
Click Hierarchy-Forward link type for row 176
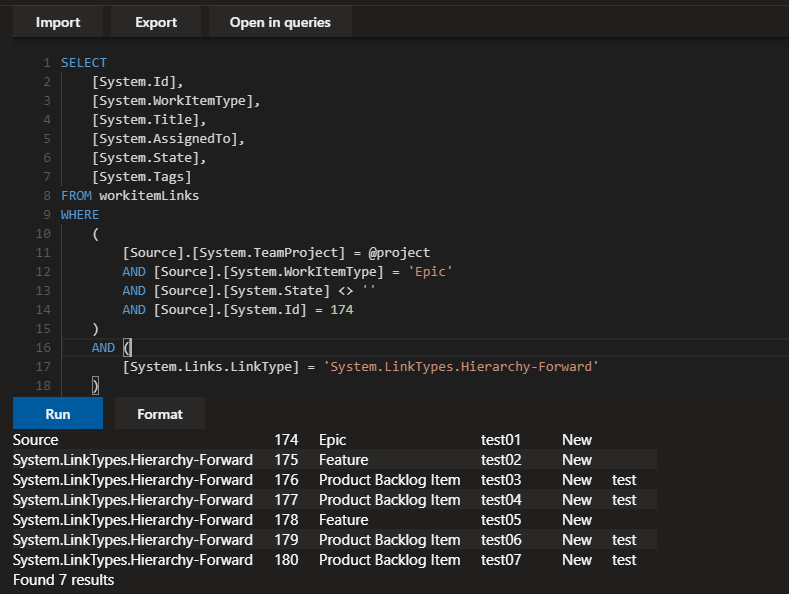point(133,480)
